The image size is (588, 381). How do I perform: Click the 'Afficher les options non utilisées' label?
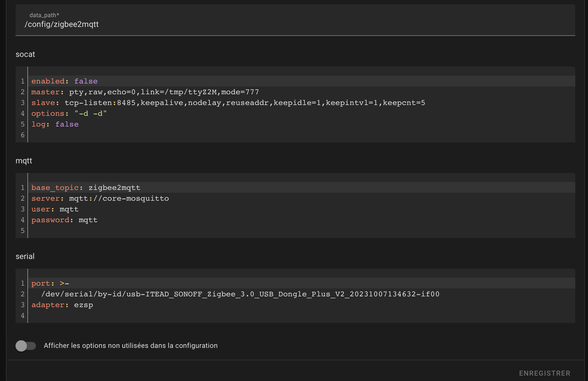pos(131,346)
